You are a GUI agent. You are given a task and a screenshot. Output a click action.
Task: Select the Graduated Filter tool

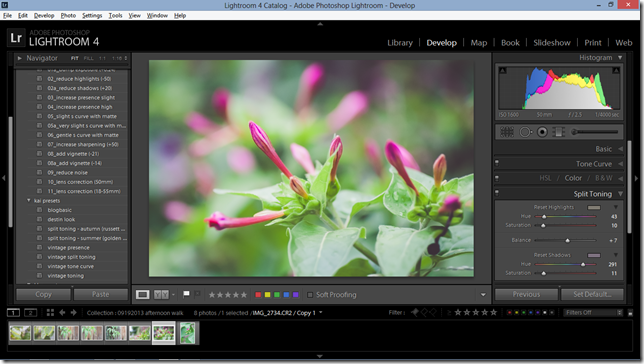[558, 132]
